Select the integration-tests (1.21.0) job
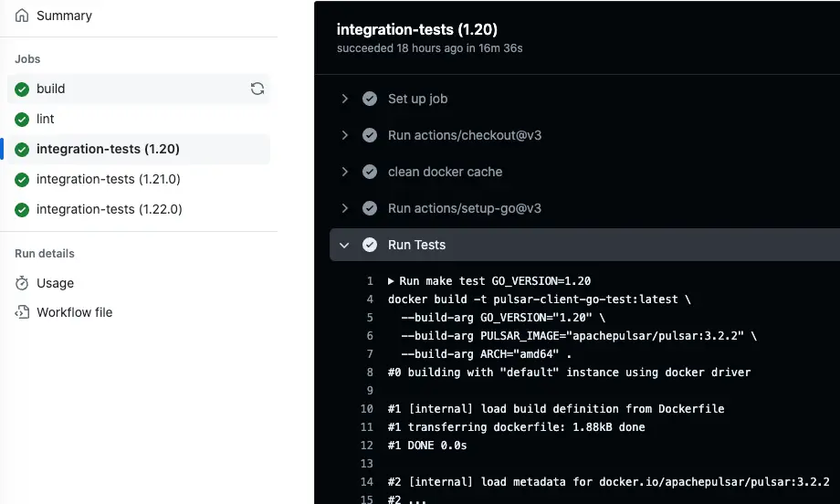The height and width of the screenshot is (504, 840). coord(108,179)
